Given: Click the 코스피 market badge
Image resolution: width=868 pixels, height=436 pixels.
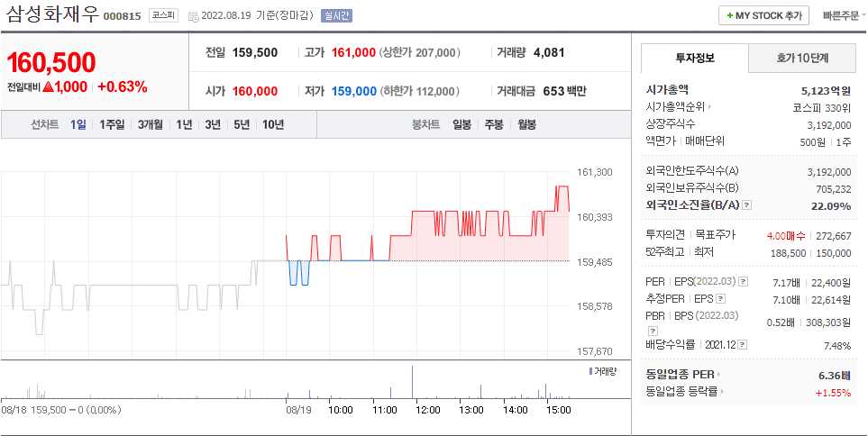Looking at the screenshot, I should (163, 16).
